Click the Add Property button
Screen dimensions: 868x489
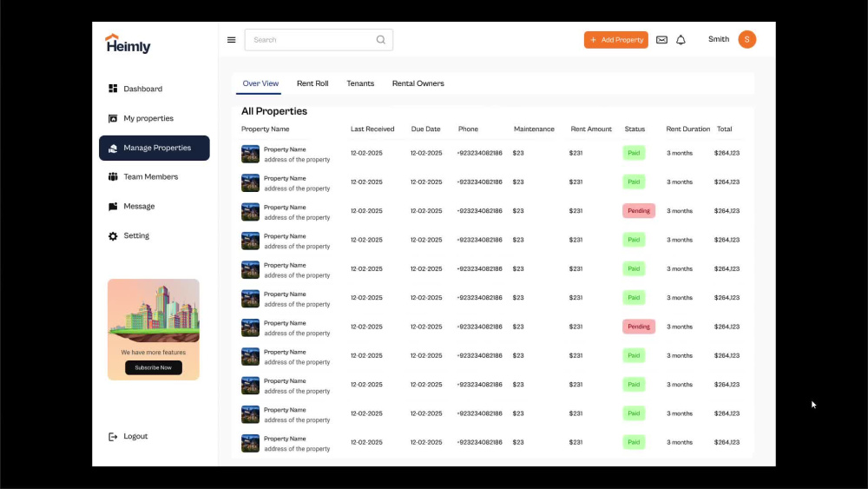[x=616, y=40]
